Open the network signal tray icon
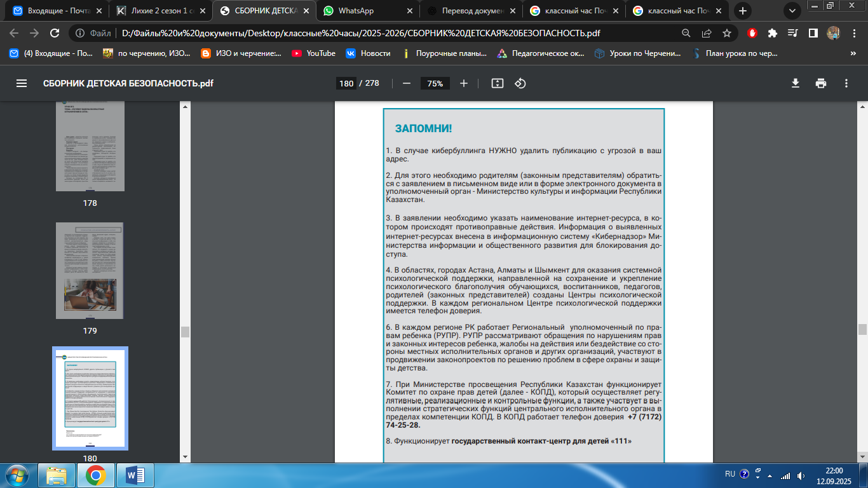Viewport: 868px width, 488px height. coord(786,475)
